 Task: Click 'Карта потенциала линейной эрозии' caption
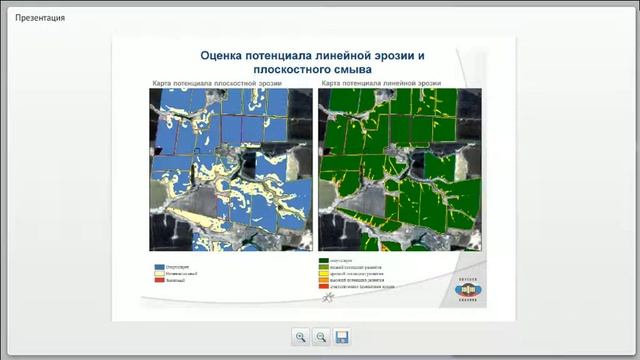[381, 83]
